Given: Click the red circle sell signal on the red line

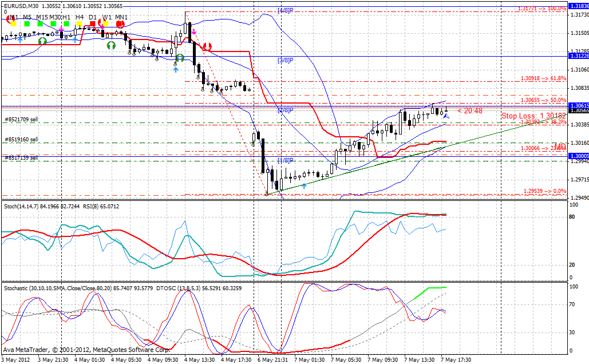Looking at the screenshot, I should pos(207,47).
